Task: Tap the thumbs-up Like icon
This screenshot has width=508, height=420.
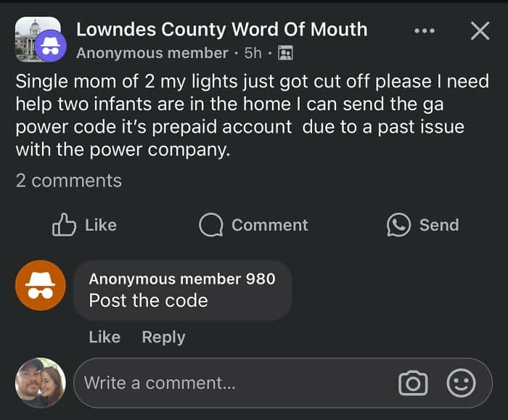Action: 65,225
